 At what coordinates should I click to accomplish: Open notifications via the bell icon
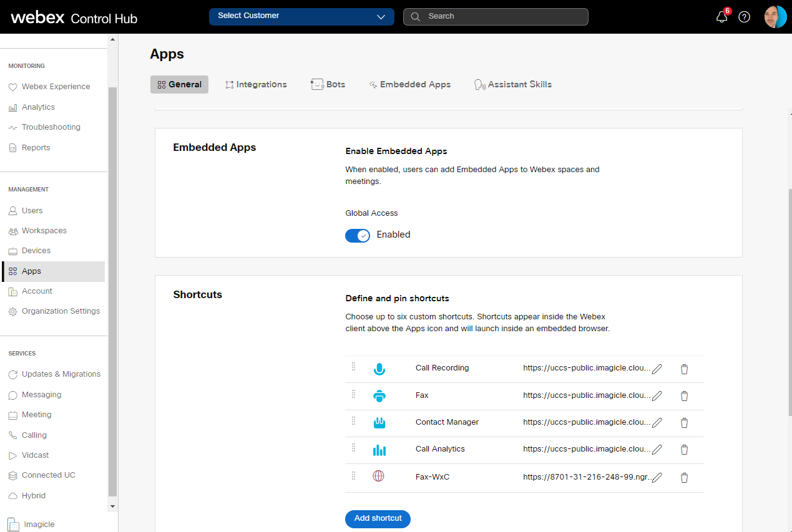point(721,17)
